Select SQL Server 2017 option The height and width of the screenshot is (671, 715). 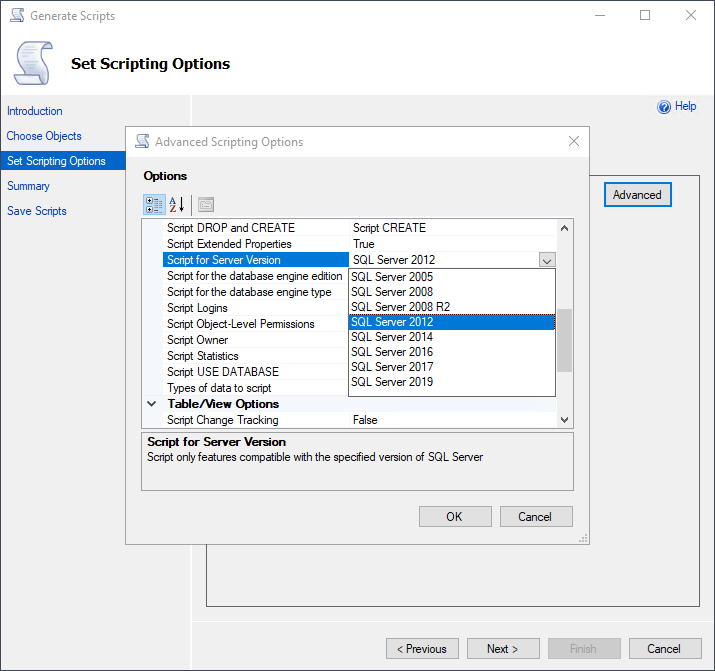point(452,367)
